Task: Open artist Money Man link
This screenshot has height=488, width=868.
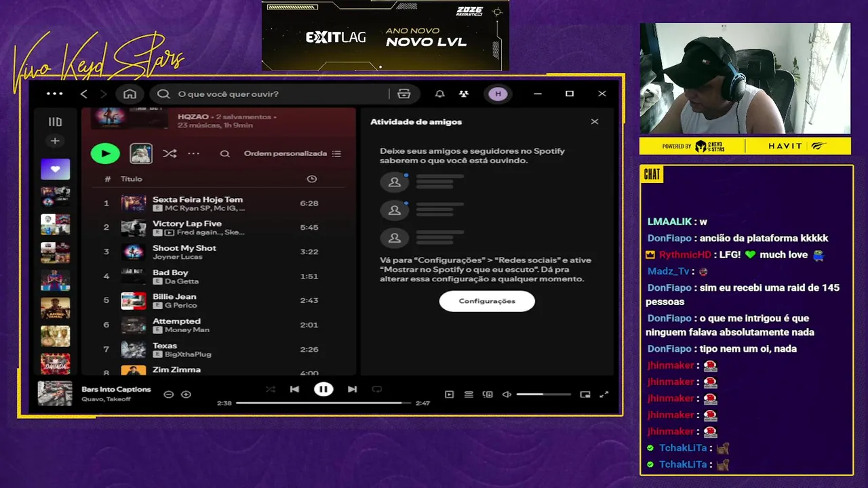Action: click(187, 330)
